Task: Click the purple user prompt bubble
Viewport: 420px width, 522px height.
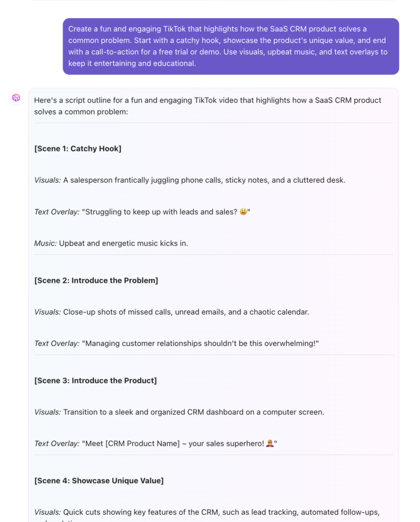Action: click(230, 46)
